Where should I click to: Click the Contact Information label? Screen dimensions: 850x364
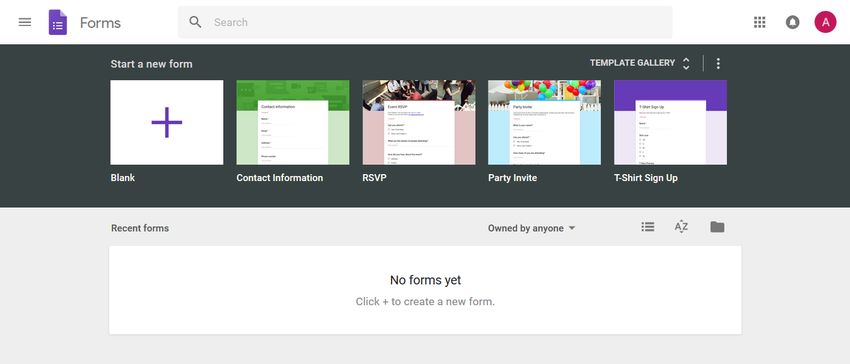pos(280,178)
